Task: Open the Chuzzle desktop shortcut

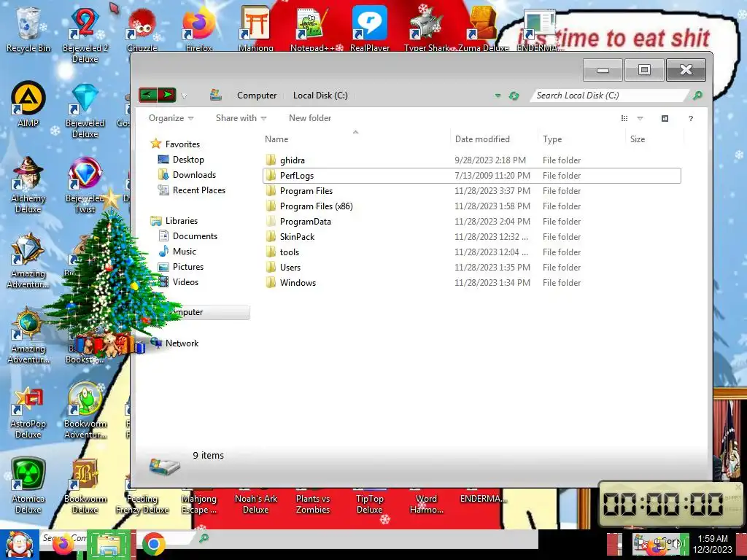Action: [142, 29]
